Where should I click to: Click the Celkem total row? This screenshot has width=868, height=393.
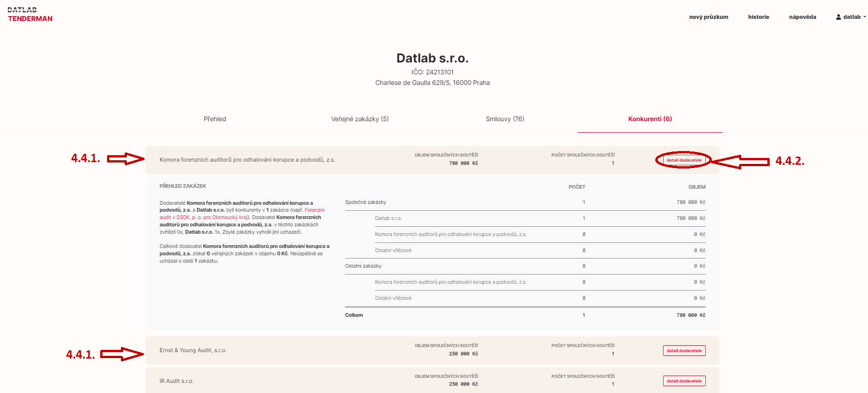(x=354, y=315)
